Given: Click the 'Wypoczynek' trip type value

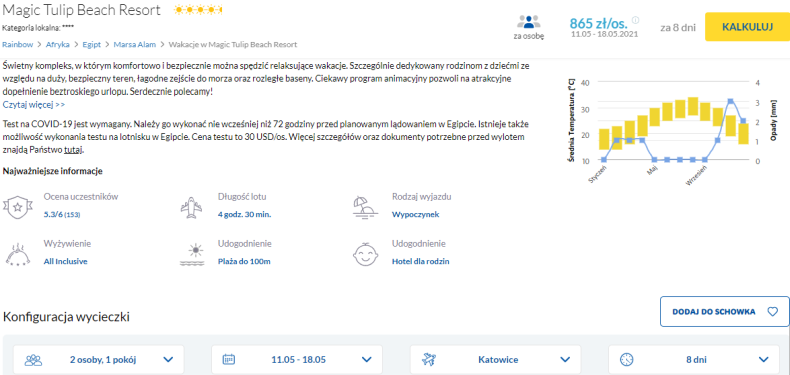Looking at the screenshot, I should pyautogui.click(x=416, y=215).
